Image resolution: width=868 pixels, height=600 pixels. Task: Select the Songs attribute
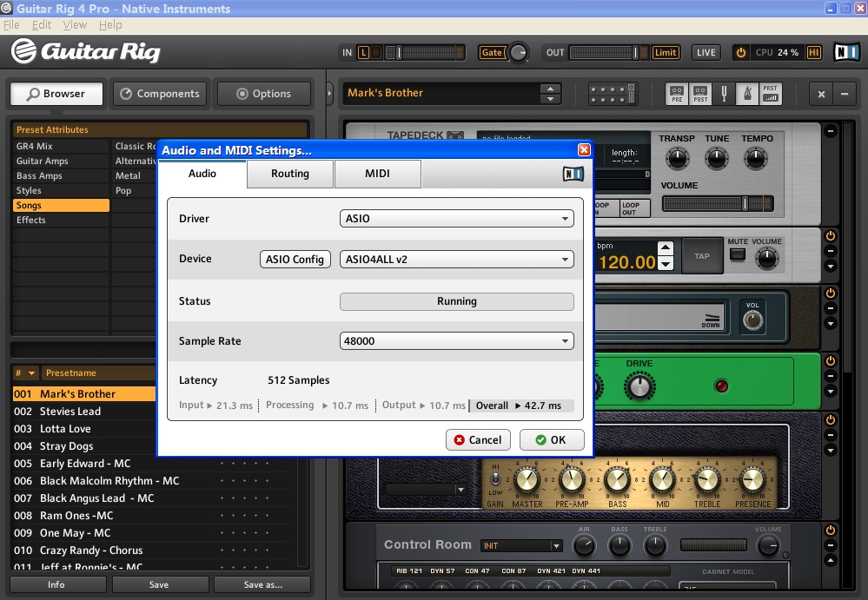[61, 205]
